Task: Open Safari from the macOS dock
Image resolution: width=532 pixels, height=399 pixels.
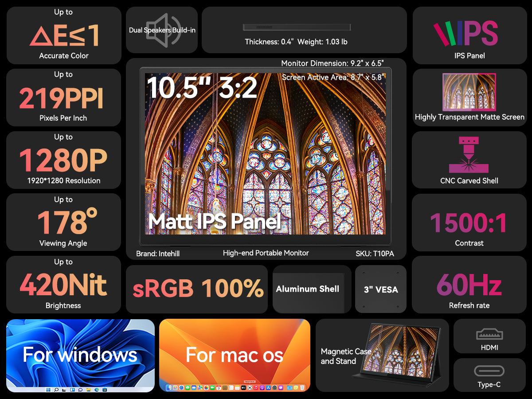Action: [181, 387]
